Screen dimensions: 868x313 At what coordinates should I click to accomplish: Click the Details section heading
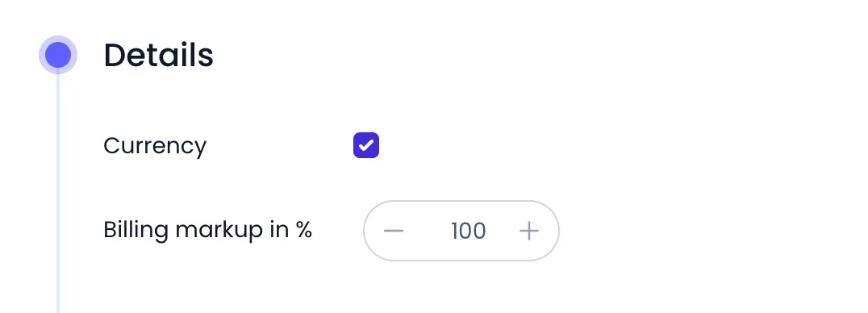tap(158, 55)
